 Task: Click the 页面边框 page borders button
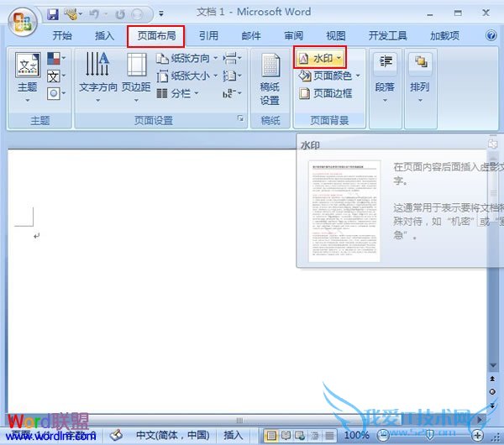(325, 93)
